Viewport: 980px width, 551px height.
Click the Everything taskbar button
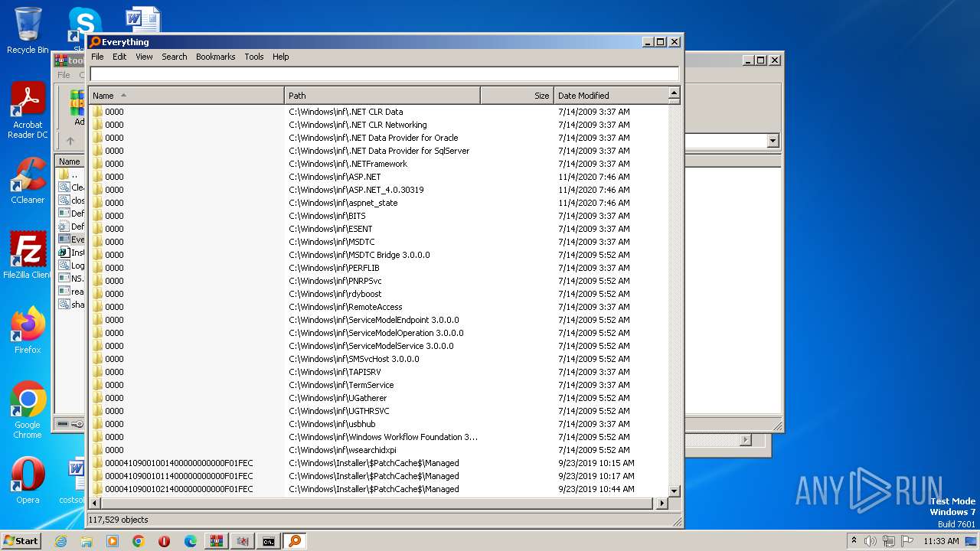pos(295,541)
